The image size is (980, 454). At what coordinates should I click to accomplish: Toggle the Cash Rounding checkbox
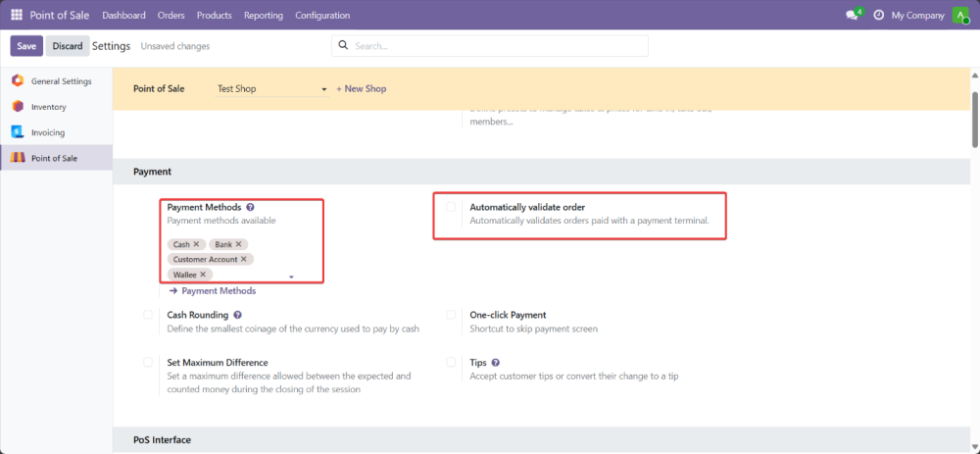(148, 315)
